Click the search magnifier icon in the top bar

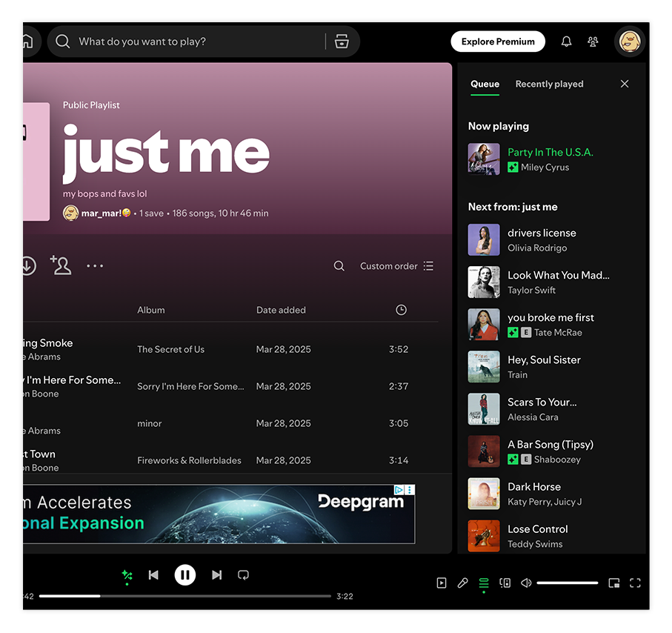(x=62, y=42)
